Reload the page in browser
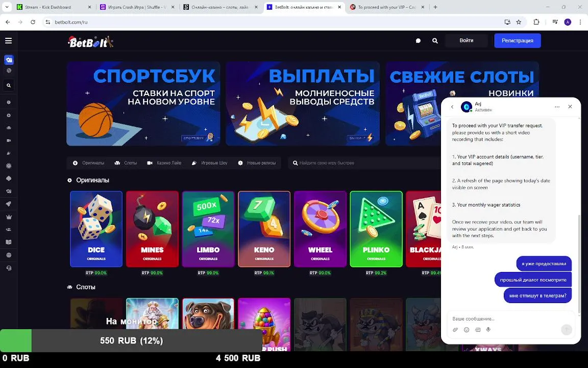The height and width of the screenshot is (368, 588). click(33, 22)
